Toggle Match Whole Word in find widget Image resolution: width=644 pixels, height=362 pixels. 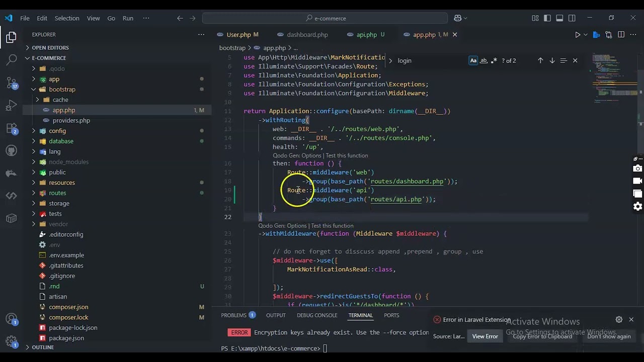[x=484, y=60]
